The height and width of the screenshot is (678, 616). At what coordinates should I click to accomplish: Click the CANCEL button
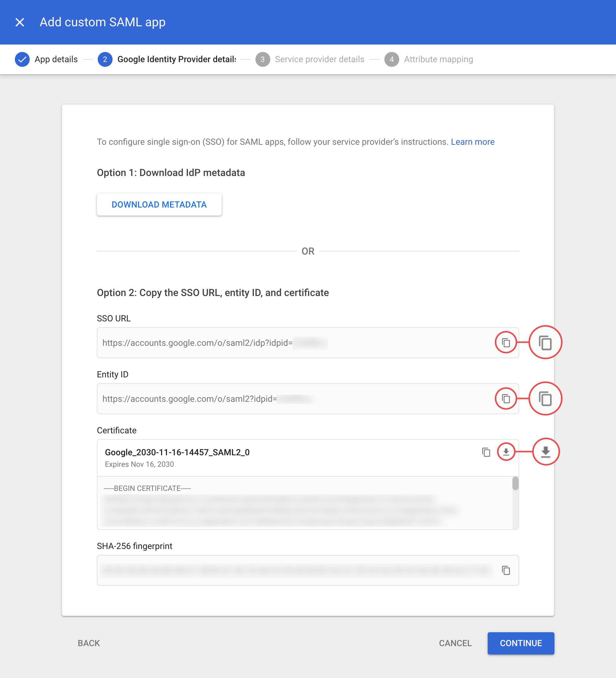[455, 643]
